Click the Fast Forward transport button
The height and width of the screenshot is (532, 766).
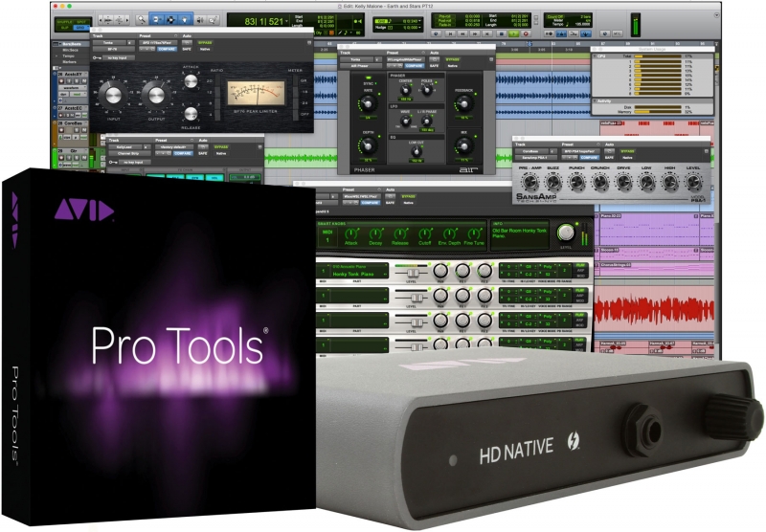pos(475,33)
